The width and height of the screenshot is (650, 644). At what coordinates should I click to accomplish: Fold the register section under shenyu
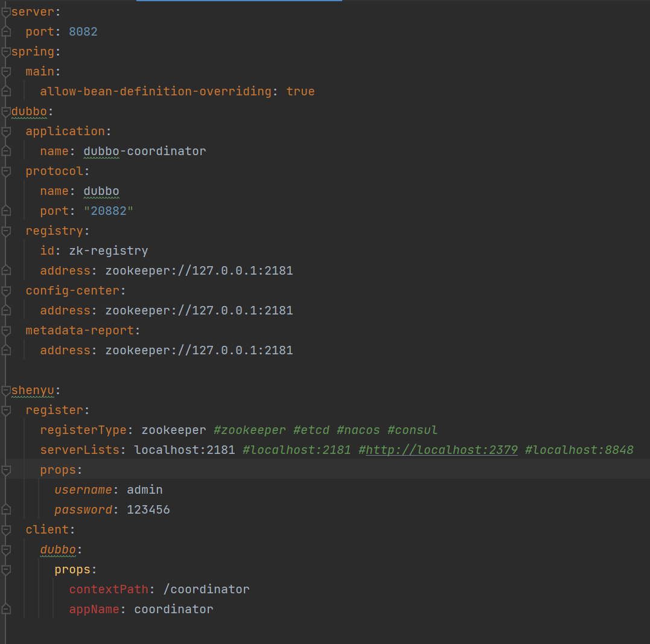click(6, 410)
